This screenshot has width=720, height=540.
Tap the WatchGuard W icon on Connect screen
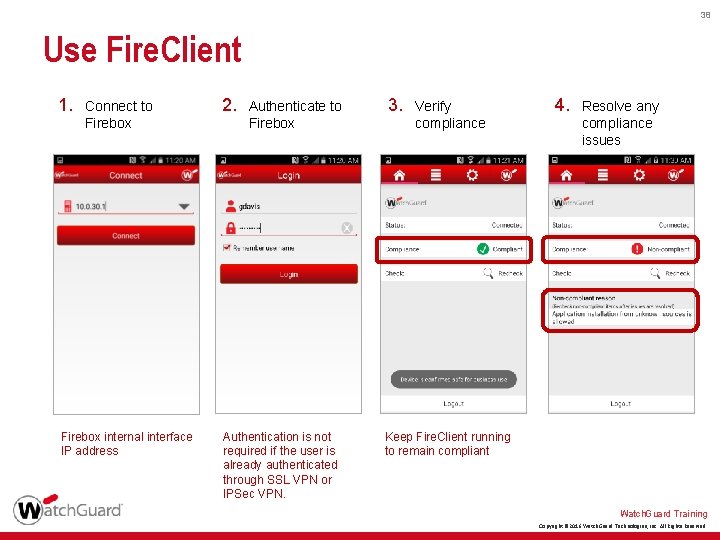point(189,174)
